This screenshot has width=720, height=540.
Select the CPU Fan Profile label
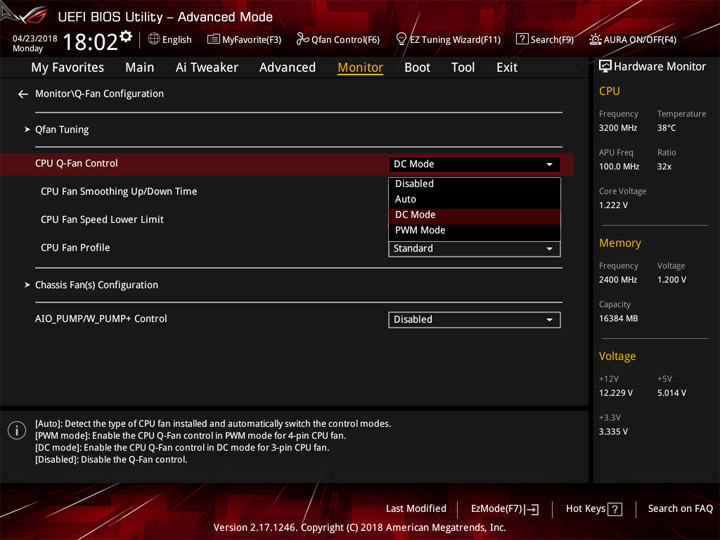click(75, 248)
